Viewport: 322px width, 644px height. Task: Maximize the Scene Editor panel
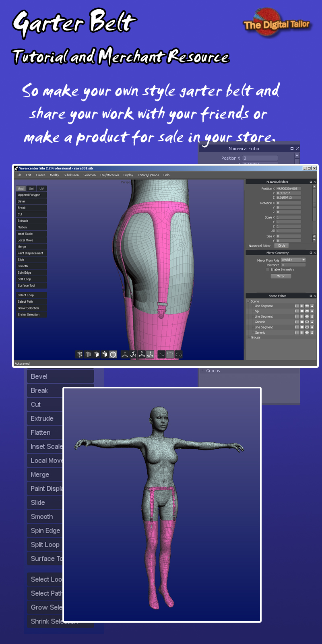click(311, 296)
